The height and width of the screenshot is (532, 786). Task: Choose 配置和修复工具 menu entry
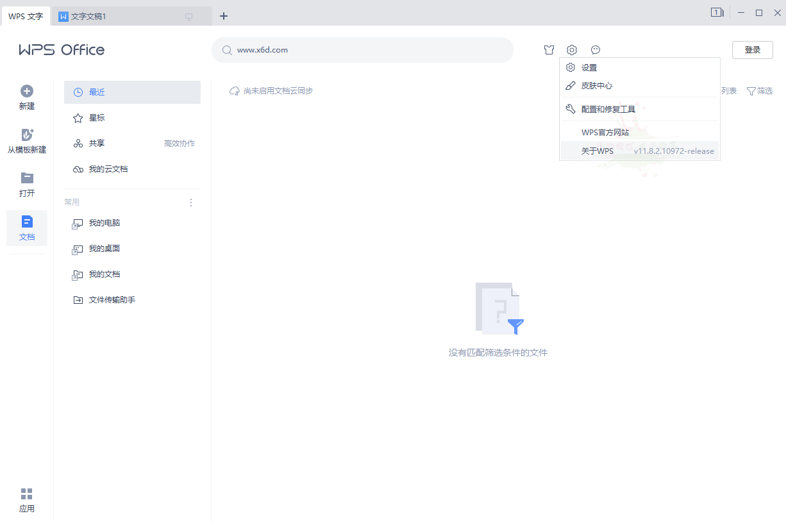607,108
